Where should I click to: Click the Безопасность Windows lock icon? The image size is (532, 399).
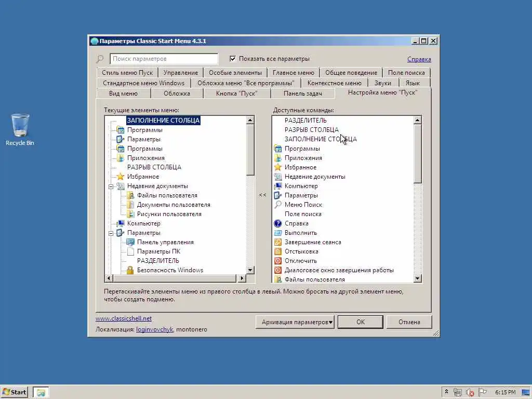pos(130,270)
